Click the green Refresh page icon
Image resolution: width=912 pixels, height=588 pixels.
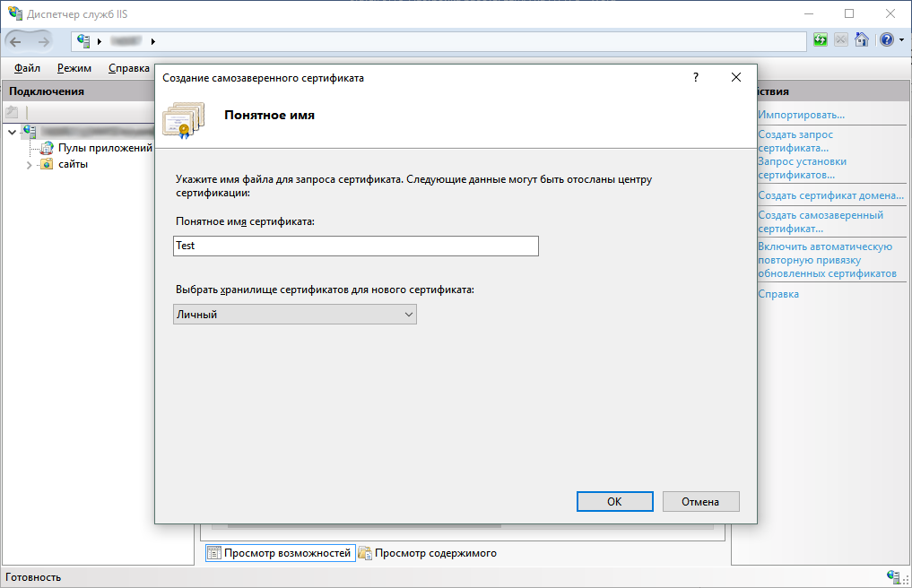821,40
